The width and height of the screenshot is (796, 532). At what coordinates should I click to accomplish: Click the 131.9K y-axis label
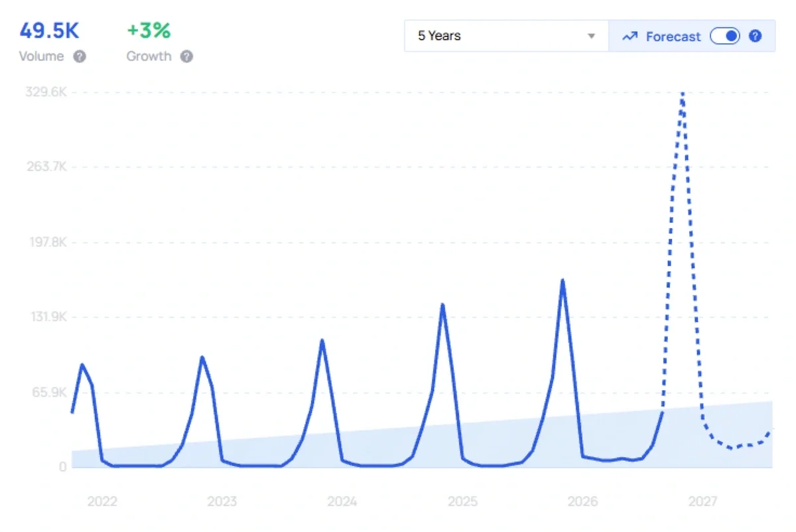point(47,316)
